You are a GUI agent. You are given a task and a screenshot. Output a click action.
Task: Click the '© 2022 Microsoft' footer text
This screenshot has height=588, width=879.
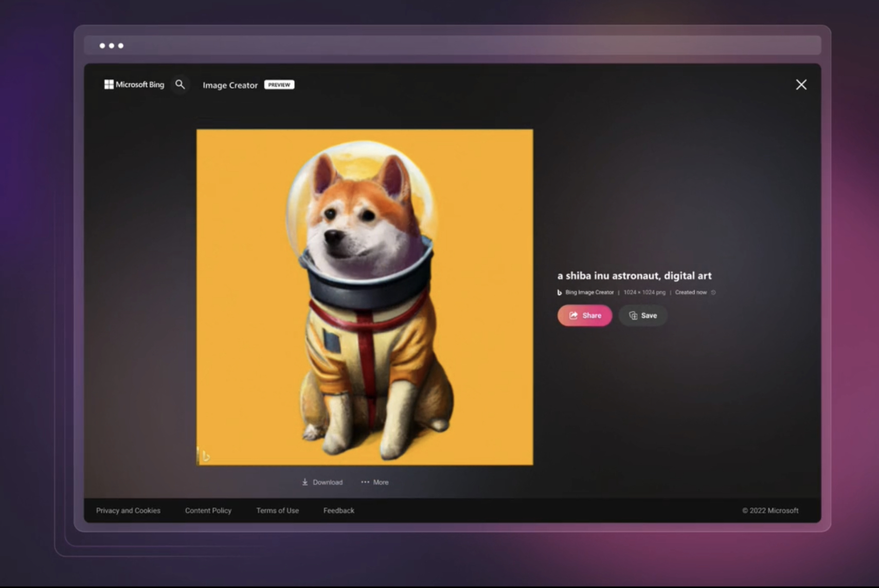tap(770, 510)
